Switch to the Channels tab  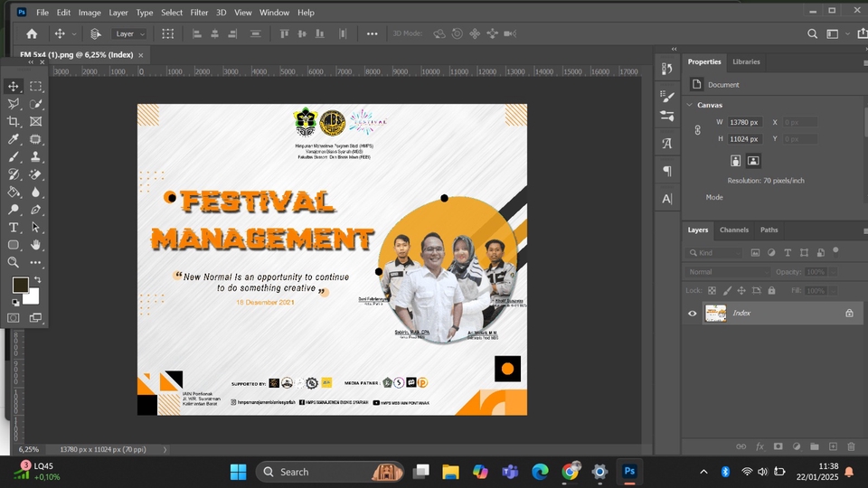click(x=733, y=230)
